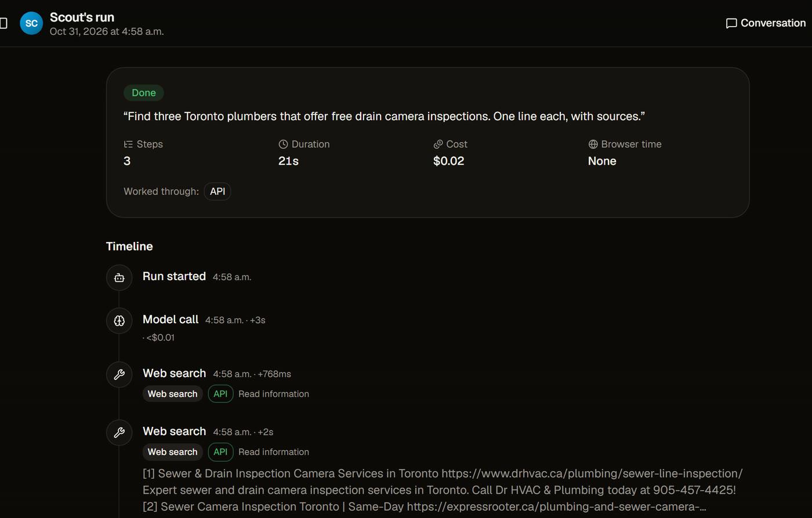This screenshot has width=812, height=518.
Task: Click the API tag in the +2s Web search step
Action: click(220, 452)
